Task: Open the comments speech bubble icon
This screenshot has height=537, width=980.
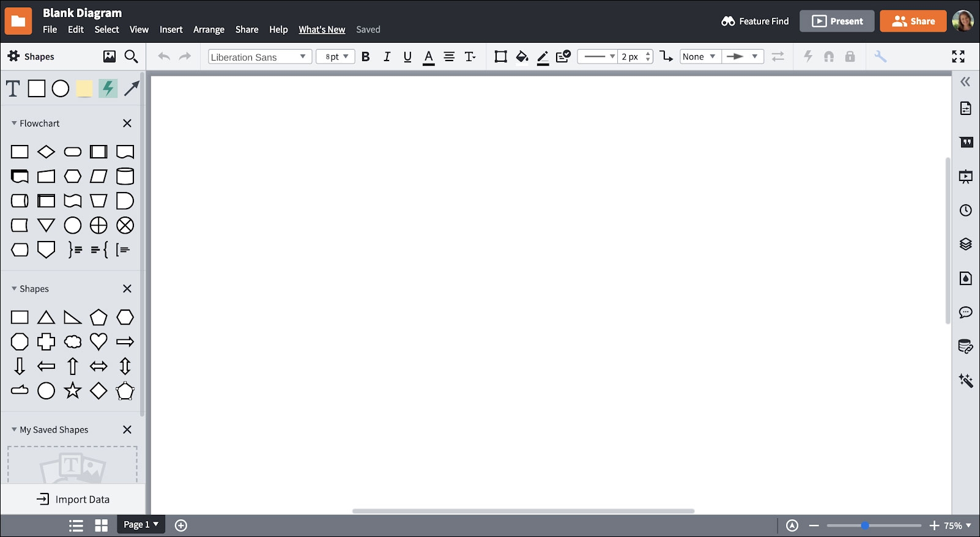Action: (965, 313)
